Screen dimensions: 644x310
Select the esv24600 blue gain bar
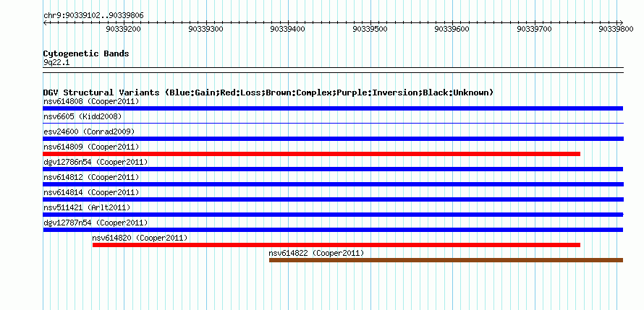click(x=333, y=139)
